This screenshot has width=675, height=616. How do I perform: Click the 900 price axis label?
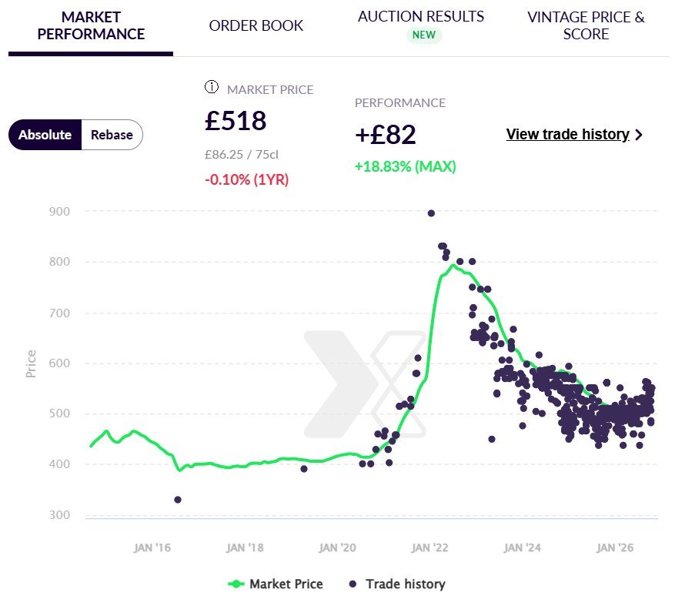click(59, 212)
